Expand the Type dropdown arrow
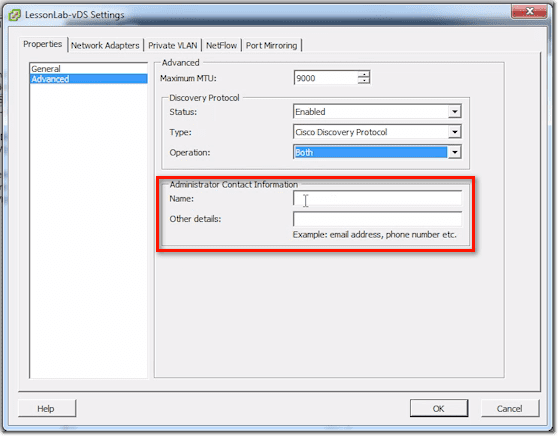This screenshot has height=436, width=558. [x=454, y=132]
